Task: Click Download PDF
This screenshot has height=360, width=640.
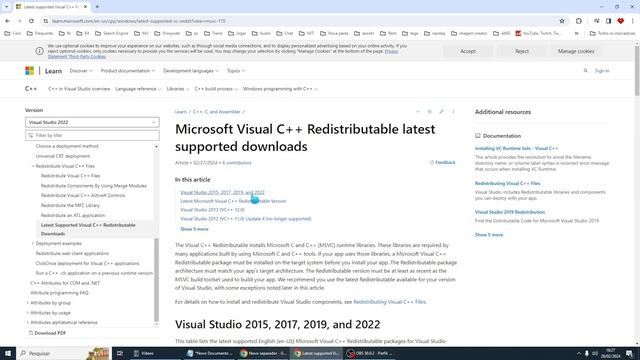Action: [x=47, y=333]
